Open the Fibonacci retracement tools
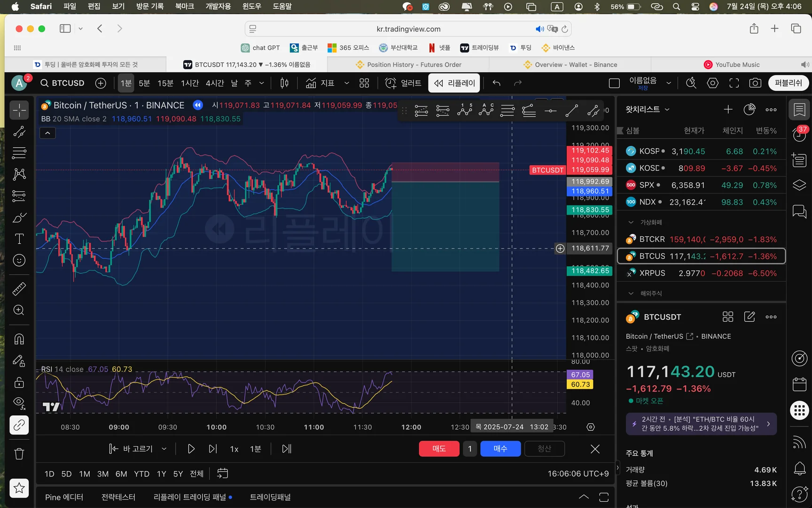Image resolution: width=812 pixels, height=508 pixels. pyautogui.click(x=19, y=153)
